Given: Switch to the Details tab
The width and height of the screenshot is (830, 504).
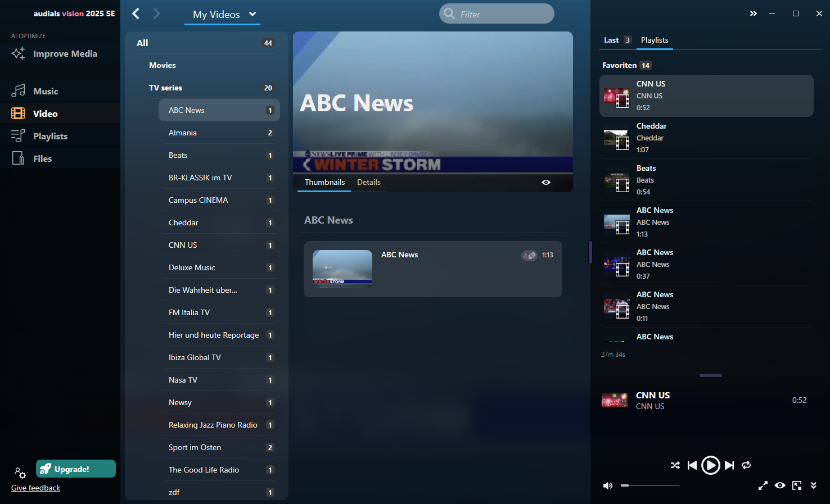Looking at the screenshot, I should tap(369, 182).
